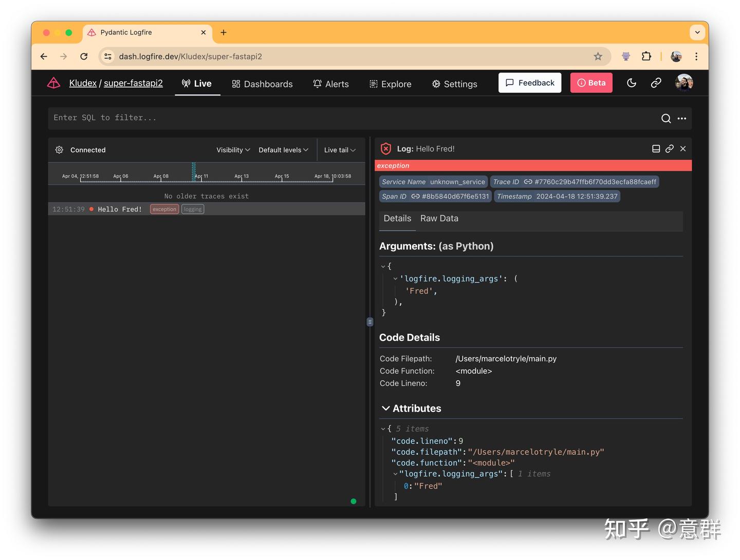Open the Alerts bell icon
740x560 pixels.
317,84
